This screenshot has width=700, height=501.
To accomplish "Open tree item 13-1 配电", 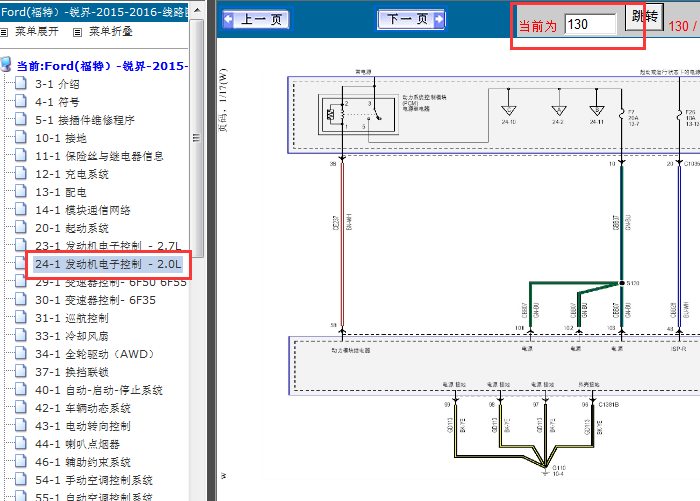I will tap(61, 192).
